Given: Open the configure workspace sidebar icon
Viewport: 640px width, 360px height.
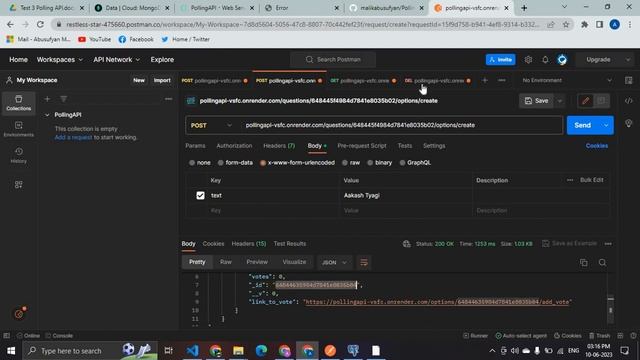Looking at the screenshot, I should click(x=18, y=184).
